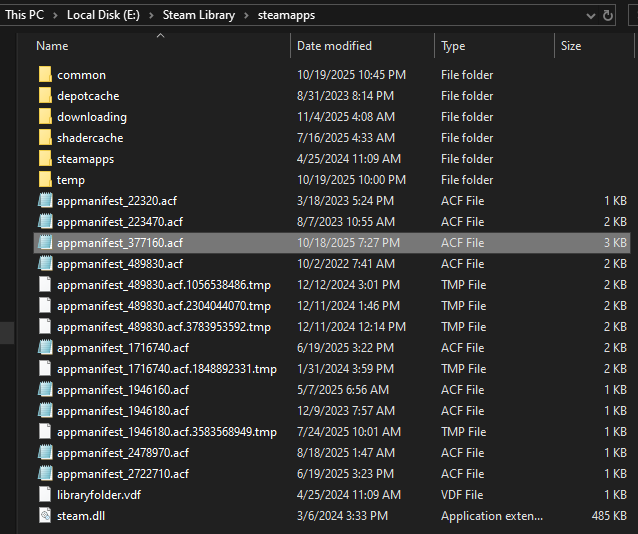This screenshot has width=638, height=534.
Task: Click the appmanifest_1946180.acf file icon
Action: tap(45, 411)
